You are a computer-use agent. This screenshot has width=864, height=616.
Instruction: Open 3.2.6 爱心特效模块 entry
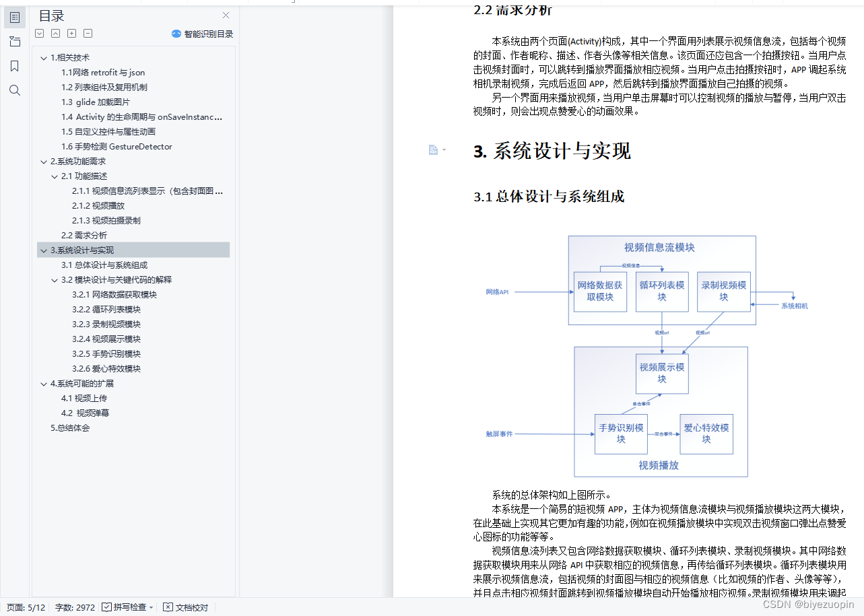pyautogui.click(x=106, y=369)
